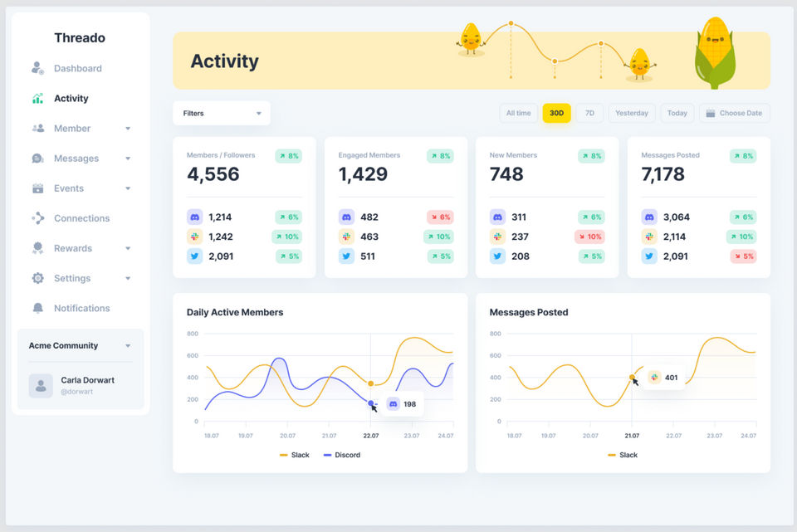Select the Today time range
The height and width of the screenshot is (532, 797).
(x=677, y=113)
